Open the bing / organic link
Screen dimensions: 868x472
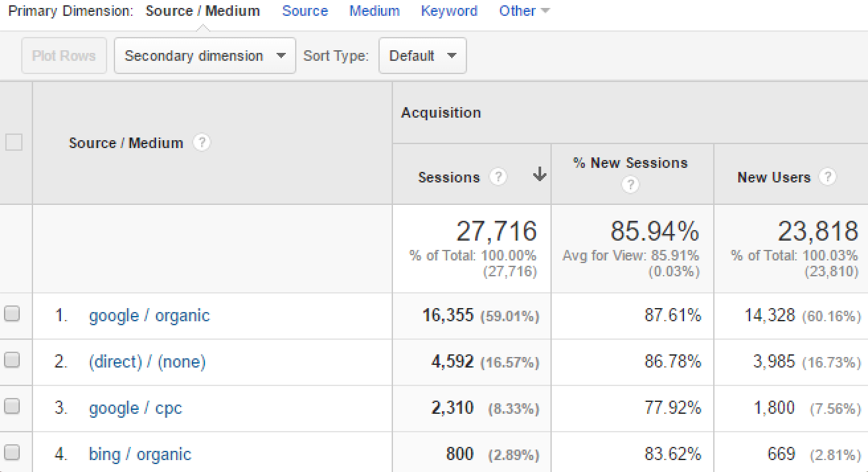[140, 454]
